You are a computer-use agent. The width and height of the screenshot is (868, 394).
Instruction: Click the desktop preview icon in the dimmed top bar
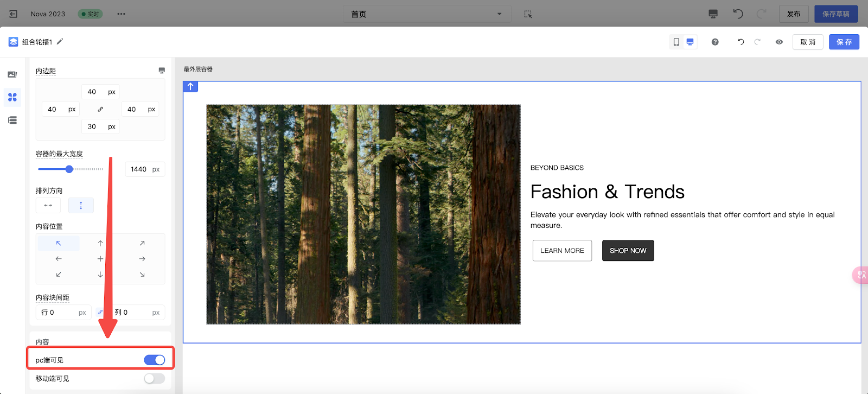713,14
